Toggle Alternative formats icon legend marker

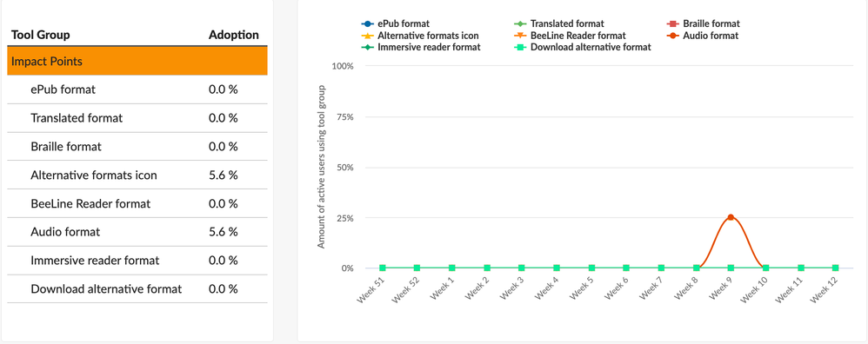coord(366,36)
